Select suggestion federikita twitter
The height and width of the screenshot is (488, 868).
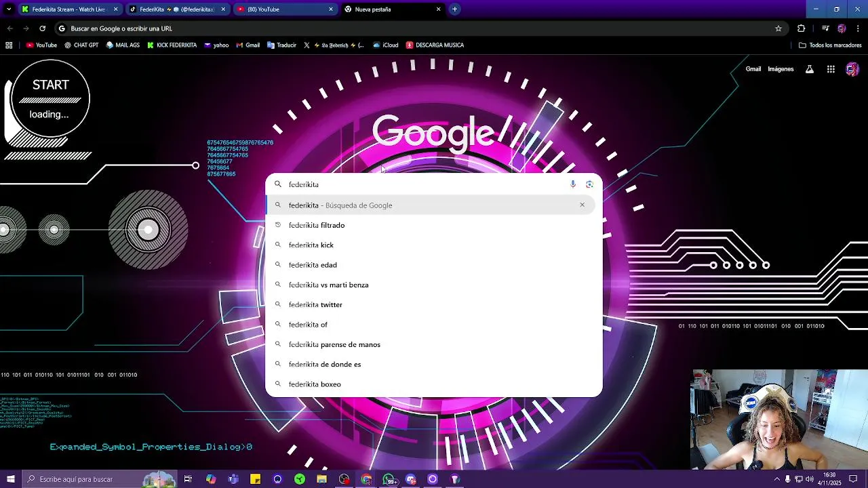[x=431, y=304]
